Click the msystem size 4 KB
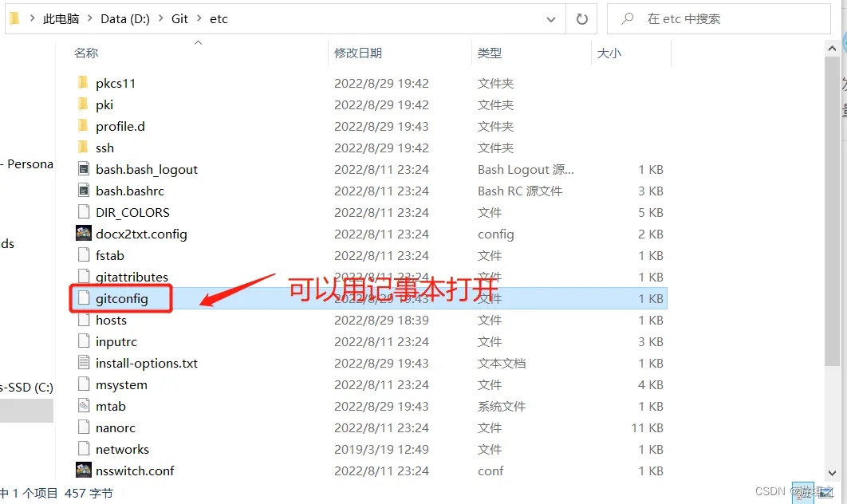Viewport: 847px width, 504px height. [x=650, y=384]
